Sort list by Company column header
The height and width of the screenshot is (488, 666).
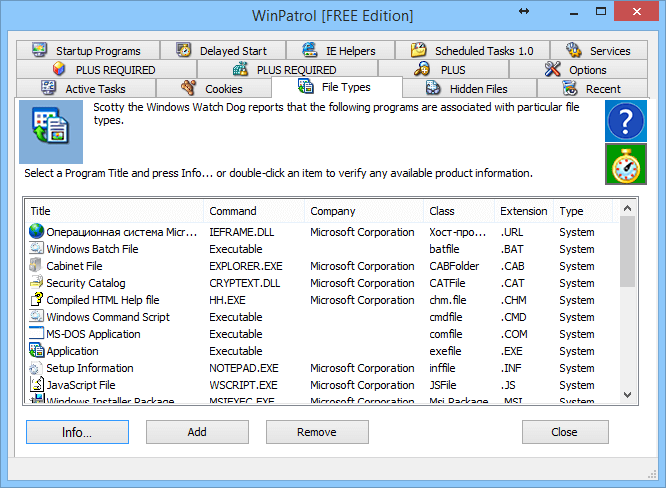click(x=364, y=211)
